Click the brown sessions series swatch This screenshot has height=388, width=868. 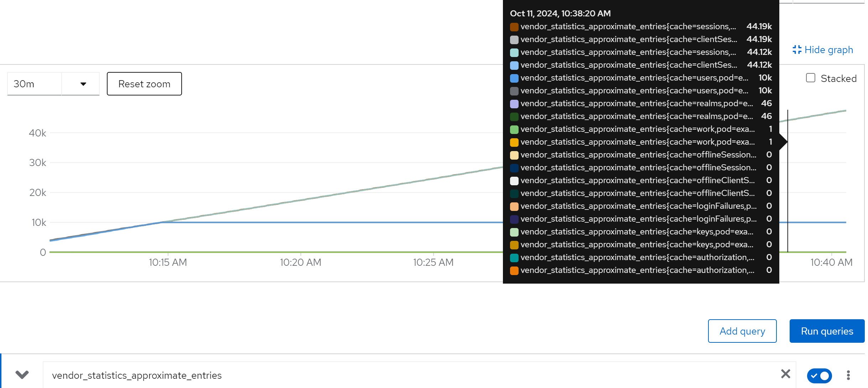(514, 27)
